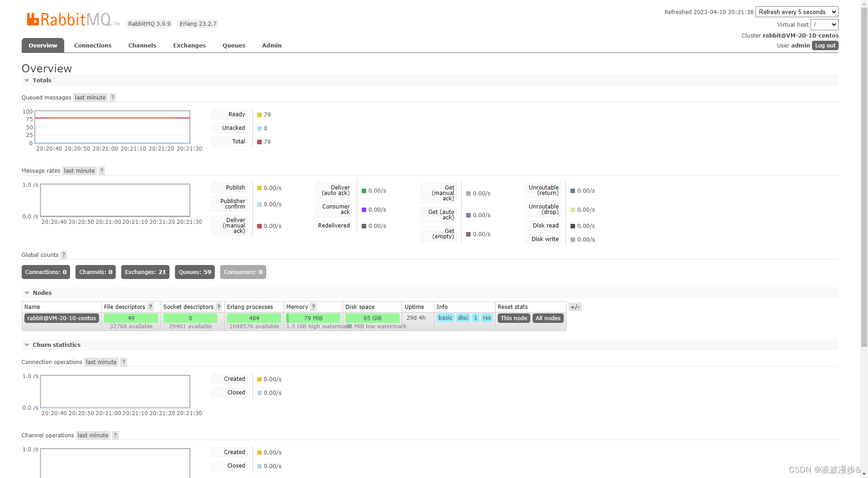Open help icon for Channel operations
Image resolution: width=868 pixels, height=478 pixels.
pos(115,435)
